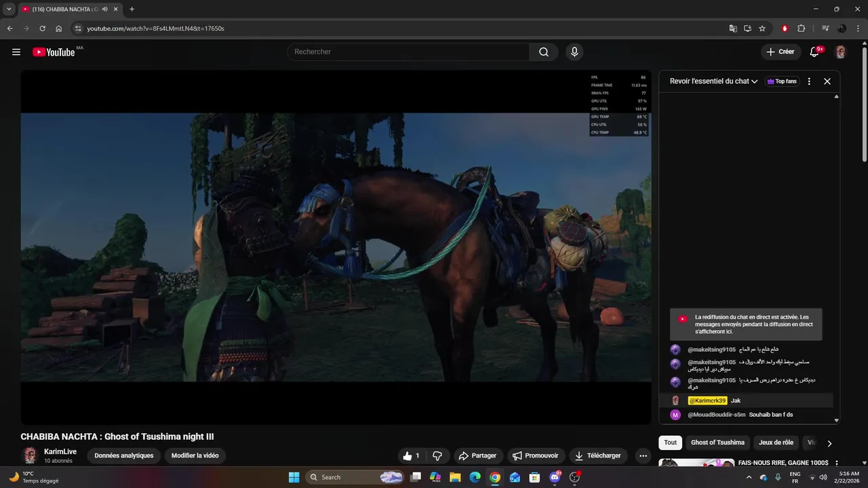Click the Rechercher search field
Viewport: 868px width, 488px height.
point(408,52)
